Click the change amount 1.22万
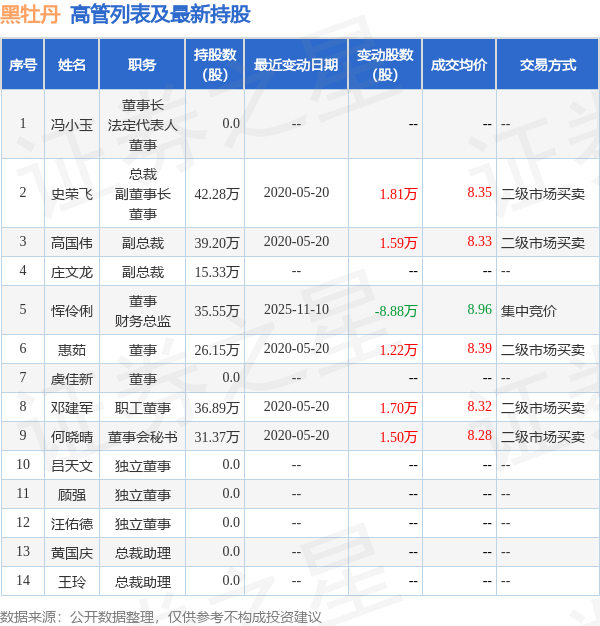The image size is (600, 626). pyautogui.click(x=398, y=349)
